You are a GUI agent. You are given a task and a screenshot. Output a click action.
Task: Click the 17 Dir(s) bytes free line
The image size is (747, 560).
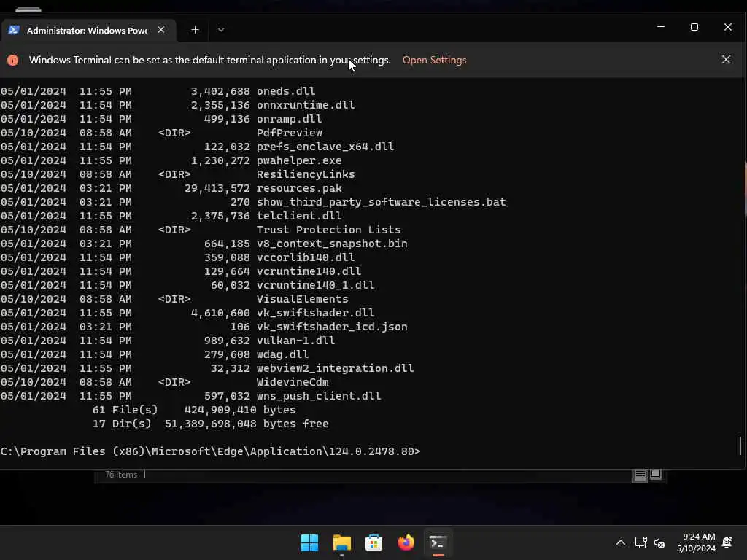[210, 424]
